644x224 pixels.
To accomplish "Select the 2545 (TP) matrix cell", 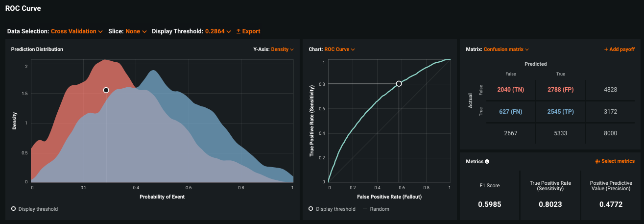I will (561, 111).
